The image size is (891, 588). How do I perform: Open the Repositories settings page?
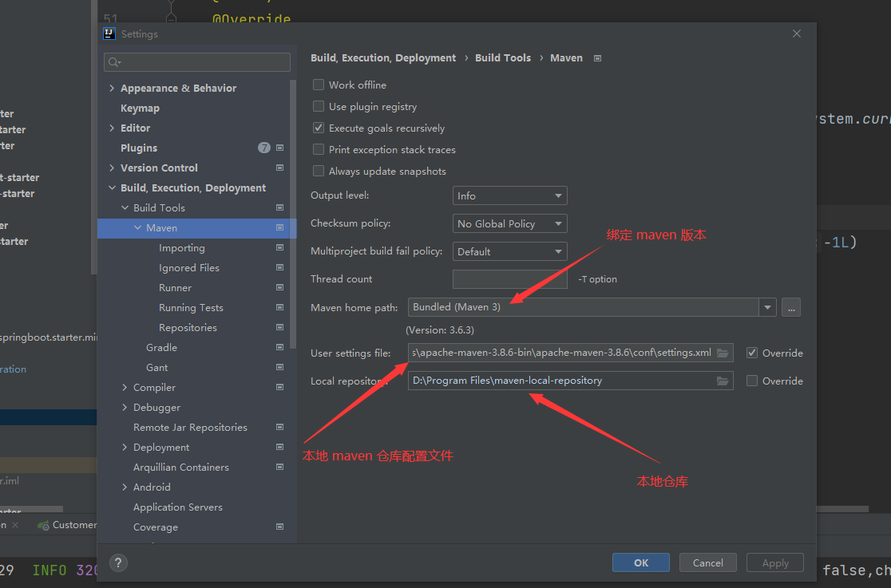click(x=188, y=327)
